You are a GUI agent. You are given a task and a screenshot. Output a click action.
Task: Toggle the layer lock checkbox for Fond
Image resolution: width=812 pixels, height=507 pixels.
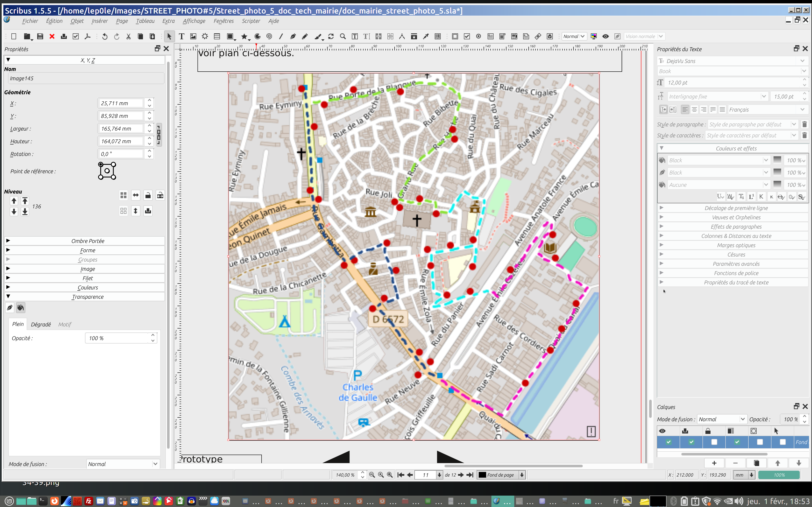click(714, 442)
